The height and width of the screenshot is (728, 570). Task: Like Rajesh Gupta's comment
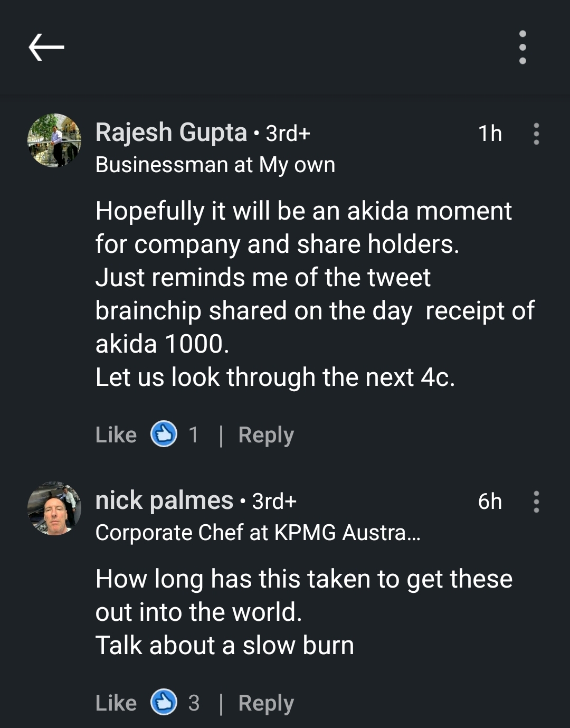tap(116, 435)
